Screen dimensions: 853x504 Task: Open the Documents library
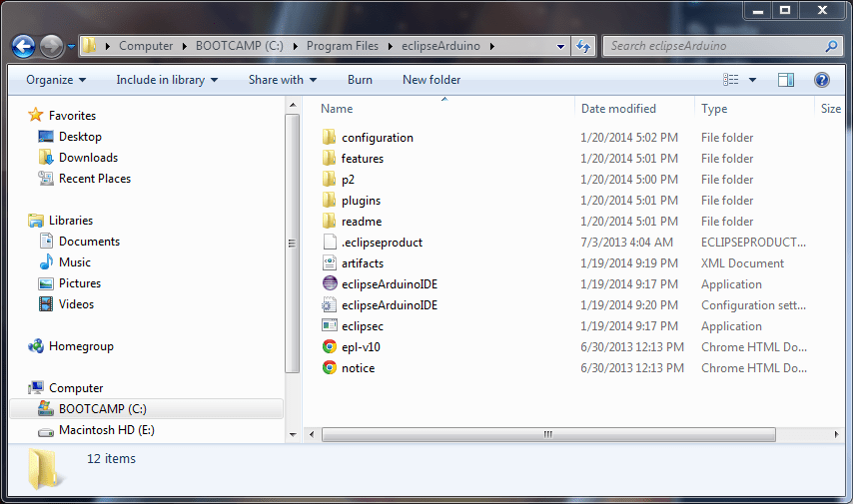[89, 242]
